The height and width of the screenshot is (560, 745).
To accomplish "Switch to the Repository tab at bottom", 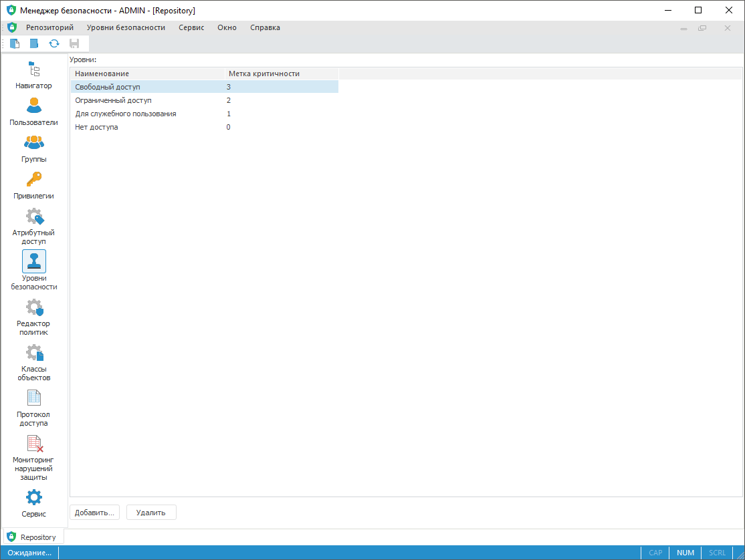I will [x=33, y=537].
